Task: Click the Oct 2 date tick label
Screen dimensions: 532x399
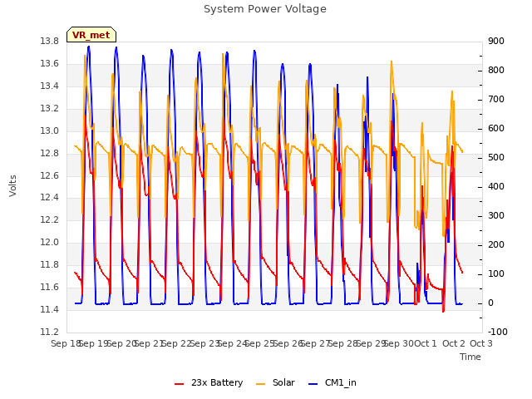Action: point(454,343)
